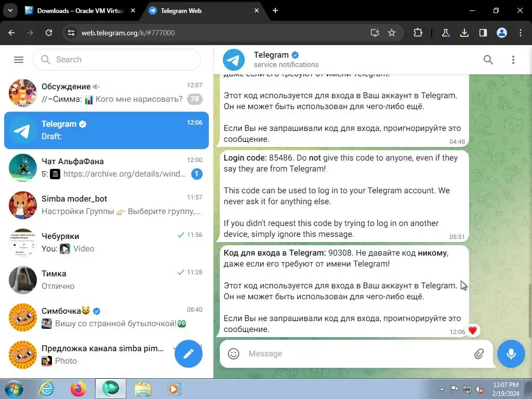Open the Чат АльфаФана chat
Screen dimensions: 532x399
click(106, 168)
